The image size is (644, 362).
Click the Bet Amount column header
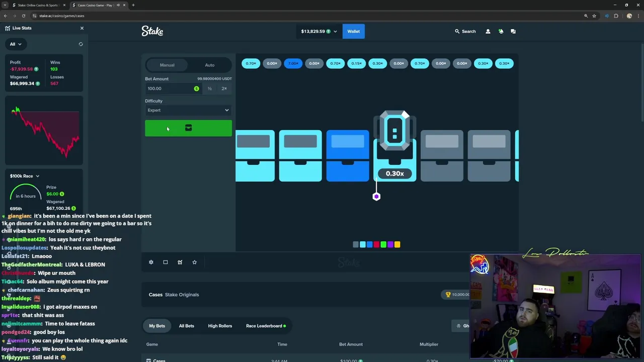pos(351,344)
